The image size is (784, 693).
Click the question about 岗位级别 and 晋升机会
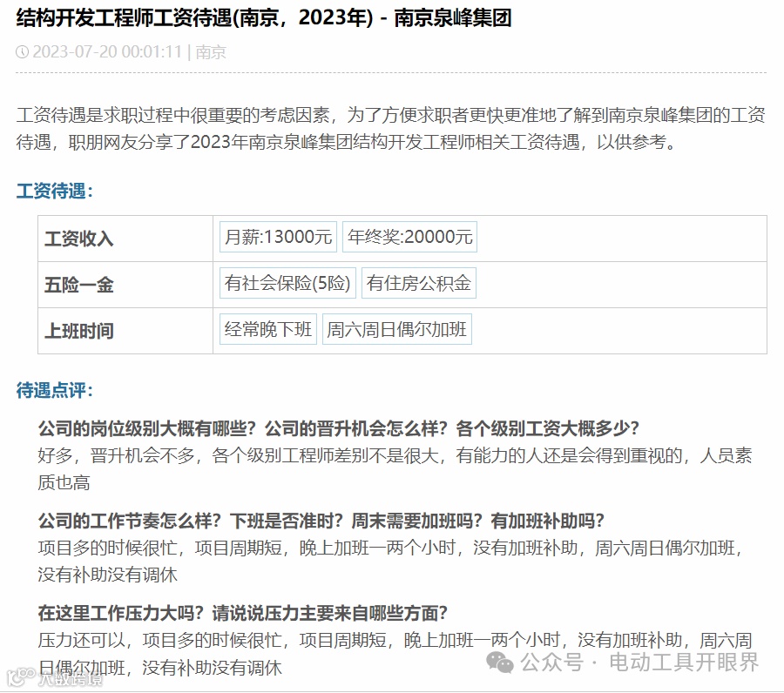coord(339,428)
